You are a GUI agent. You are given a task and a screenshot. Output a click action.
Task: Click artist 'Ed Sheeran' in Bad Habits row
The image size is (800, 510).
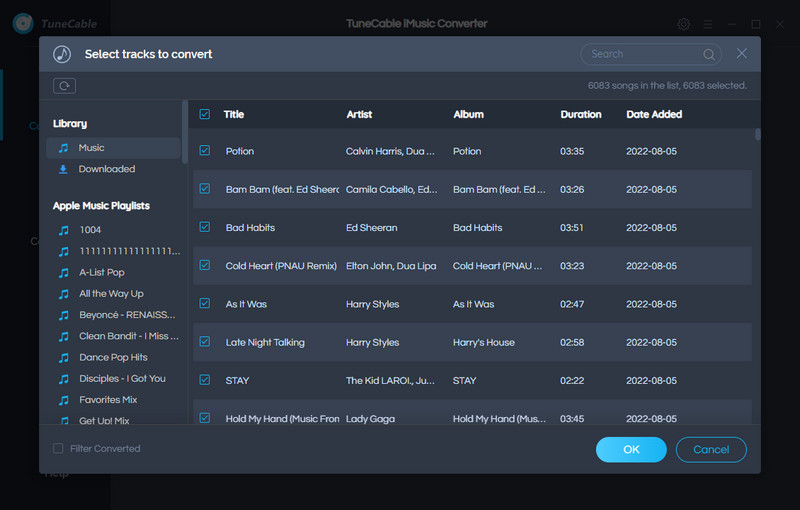tap(371, 228)
